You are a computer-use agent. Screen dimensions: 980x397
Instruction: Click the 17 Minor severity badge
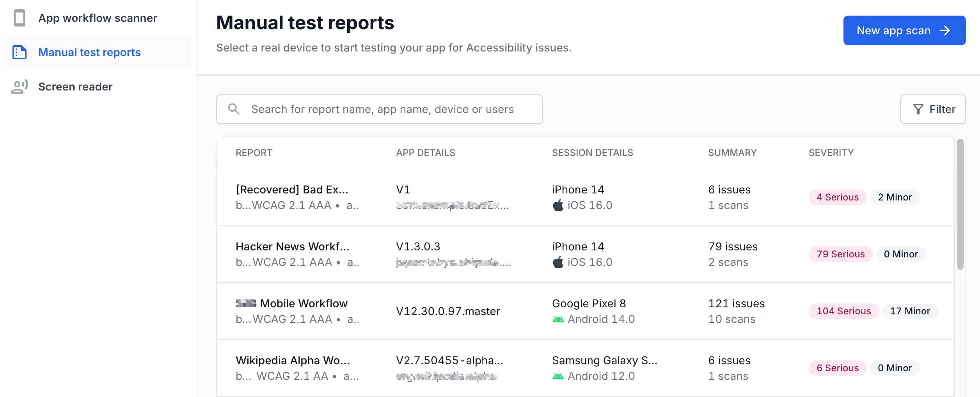[x=910, y=311]
